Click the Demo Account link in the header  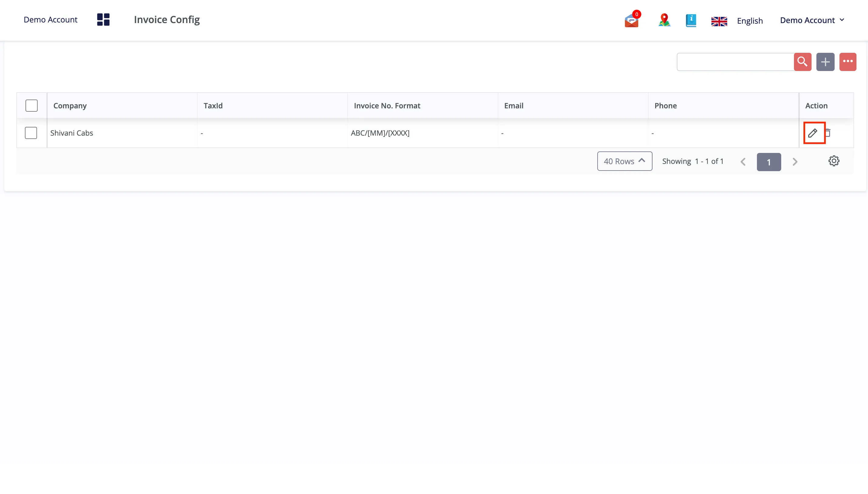pos(51,20)
